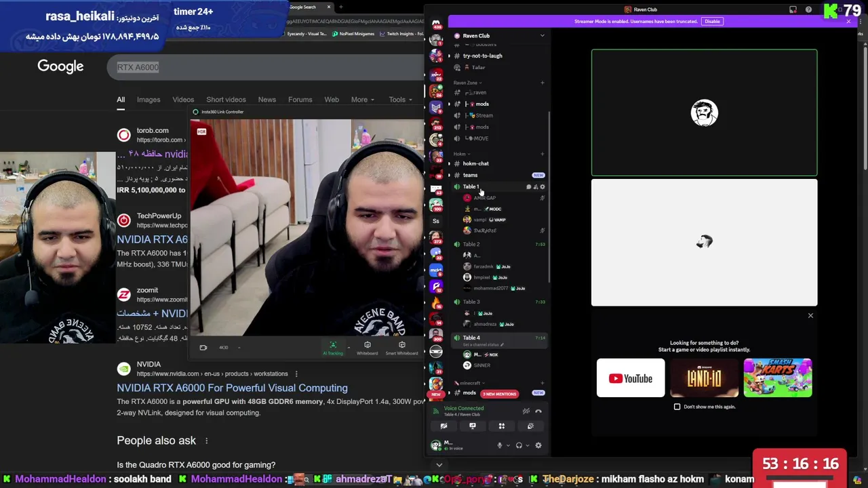Join MOVE voice channel
Screen dimensions: 868x488
coord(499,138)
